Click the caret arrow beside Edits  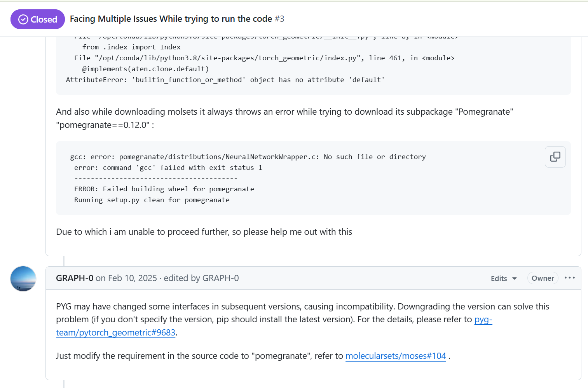514,278
